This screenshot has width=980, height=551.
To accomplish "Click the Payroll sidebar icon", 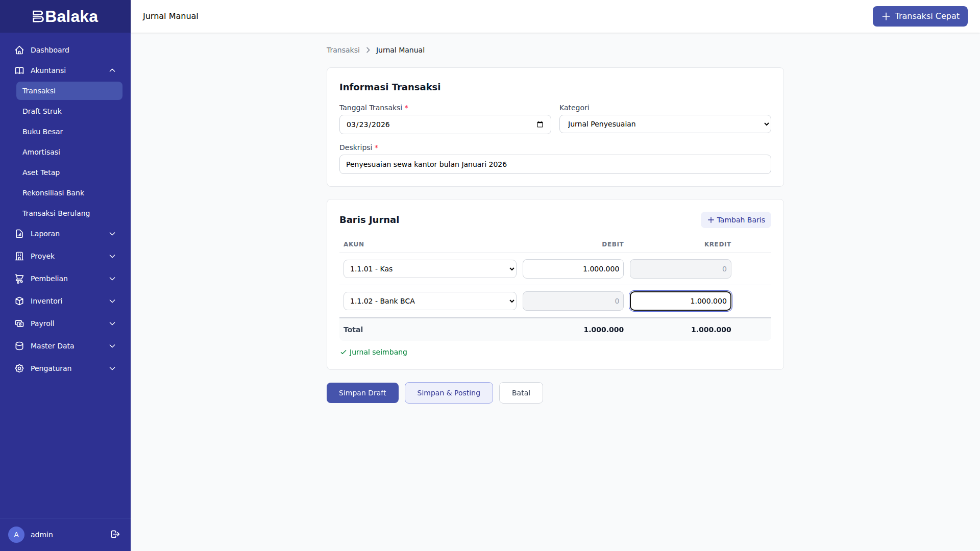I will pos(19,323).
